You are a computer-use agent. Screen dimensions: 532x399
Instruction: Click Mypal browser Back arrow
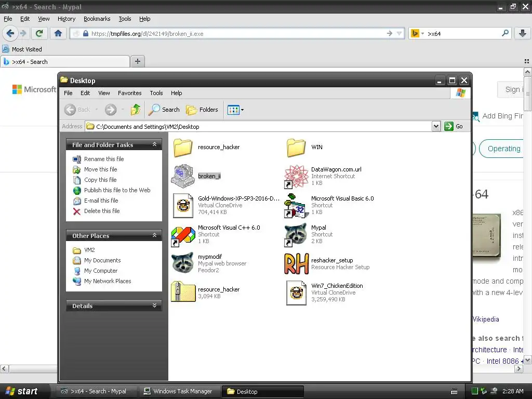(x=10, y=33)
